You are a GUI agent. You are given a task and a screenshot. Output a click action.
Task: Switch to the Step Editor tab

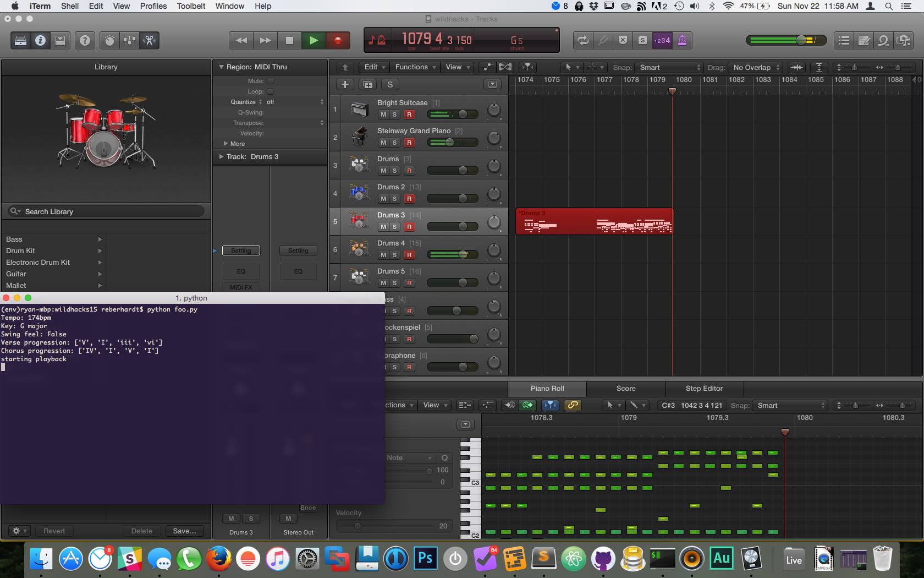[x=704, y=388]
